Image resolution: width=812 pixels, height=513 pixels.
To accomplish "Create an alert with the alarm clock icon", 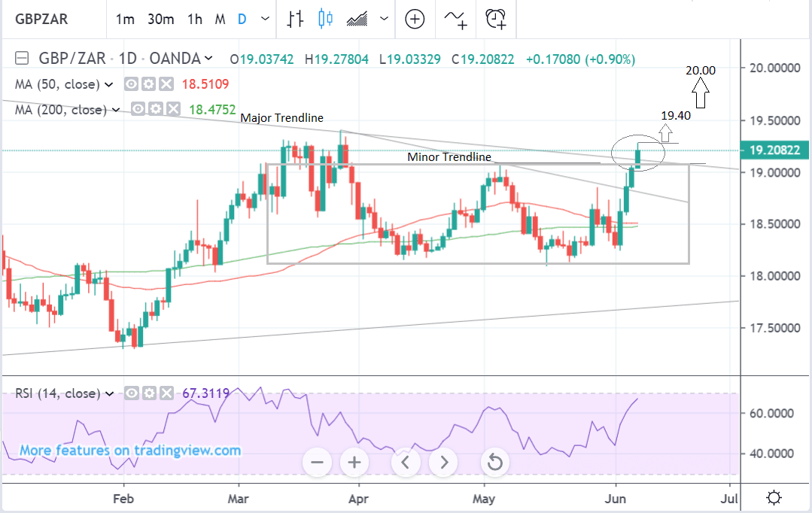I will tap(495, 19).
